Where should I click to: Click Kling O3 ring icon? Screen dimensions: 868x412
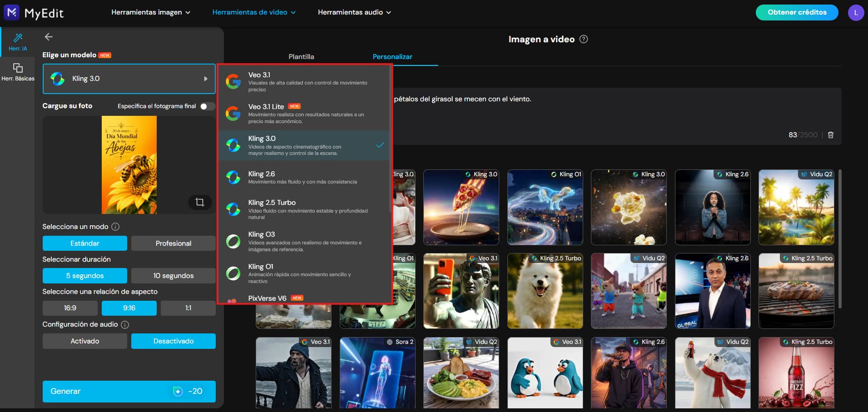click(x=233, y=241)
